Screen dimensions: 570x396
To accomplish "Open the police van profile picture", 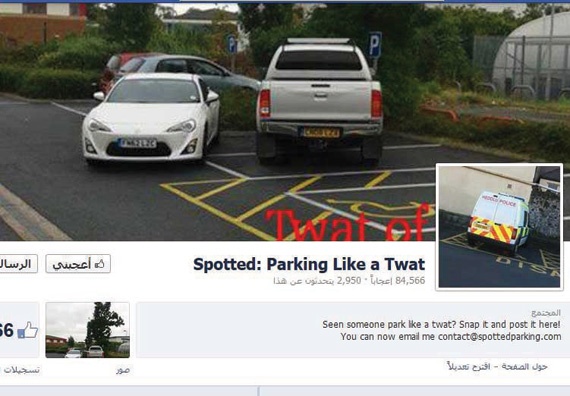I will pyautogui.click(x=499, y=227).
